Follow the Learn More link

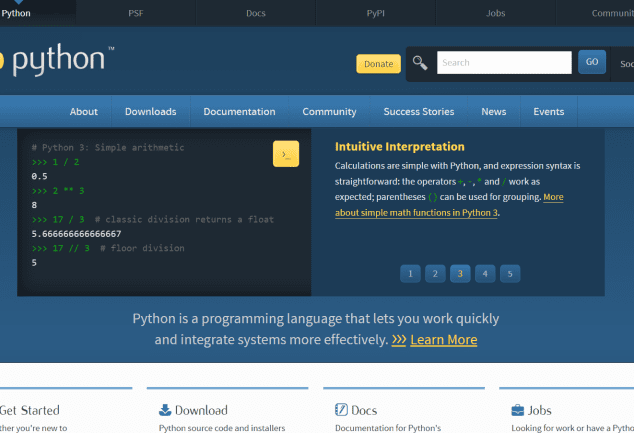443,340
